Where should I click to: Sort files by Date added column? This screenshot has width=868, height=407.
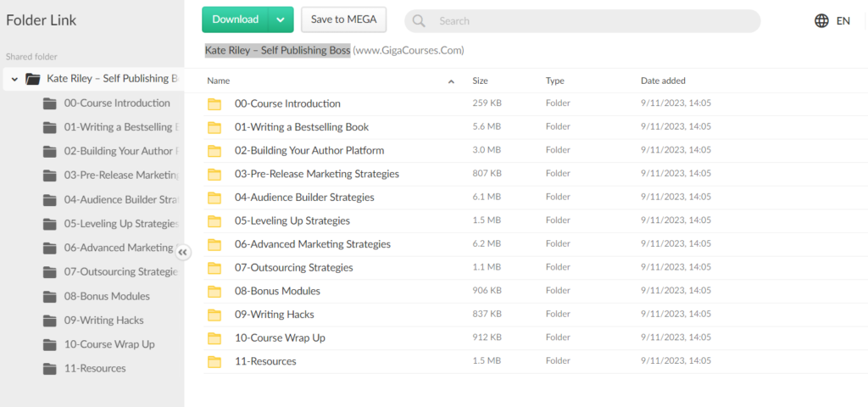663,81
